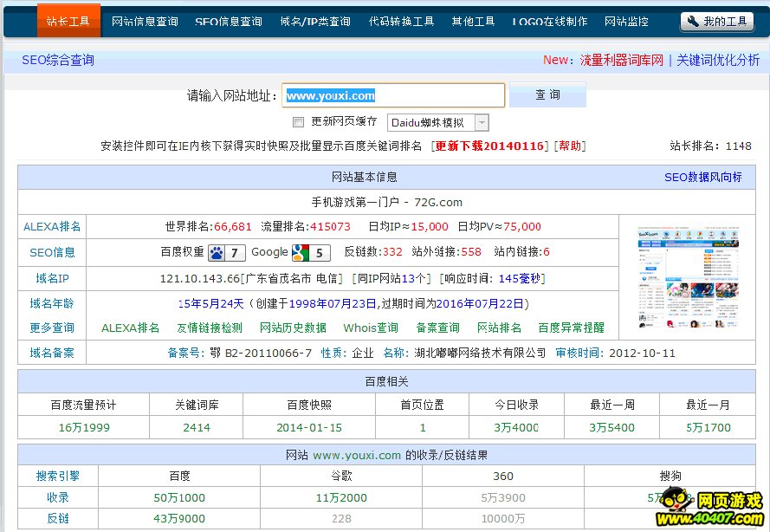
Task: Click 360 收录 value 5万3900
Action: point(503,497)
